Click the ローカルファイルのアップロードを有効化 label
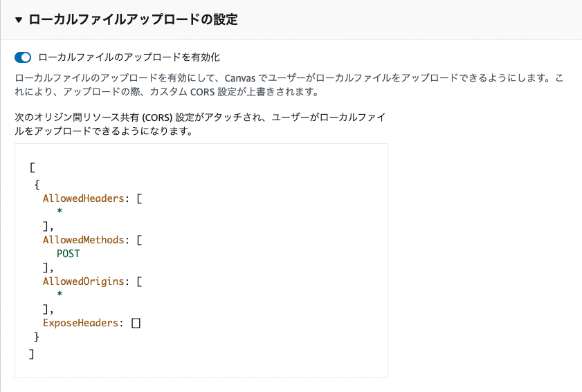 click(x=129, y=57)
